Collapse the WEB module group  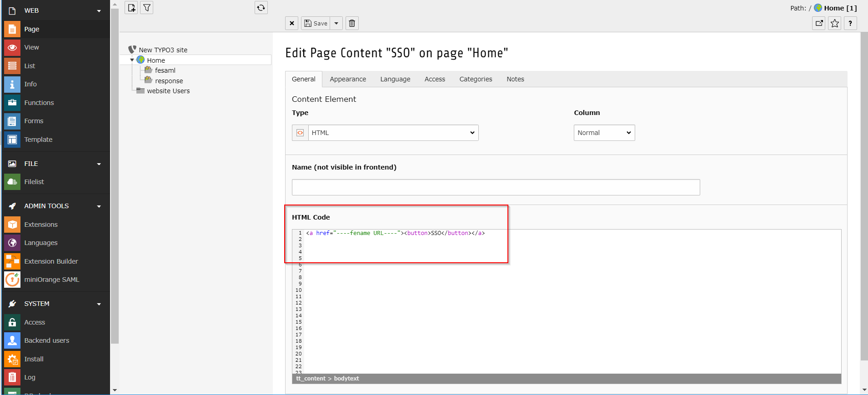99,11
